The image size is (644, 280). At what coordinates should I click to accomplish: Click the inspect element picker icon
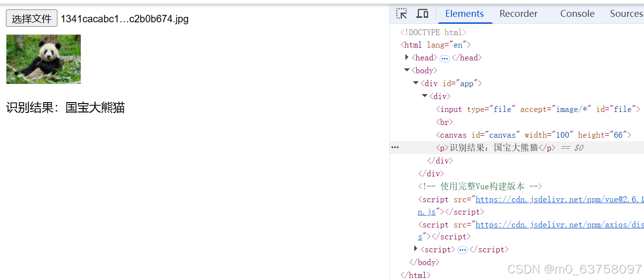pos(401,14)
